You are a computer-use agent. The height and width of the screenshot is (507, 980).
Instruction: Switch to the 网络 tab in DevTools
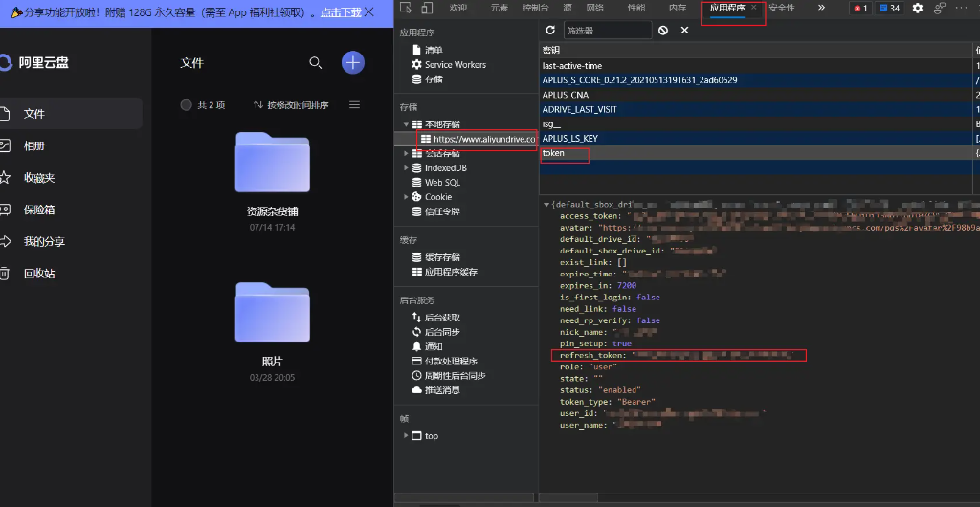594,8
